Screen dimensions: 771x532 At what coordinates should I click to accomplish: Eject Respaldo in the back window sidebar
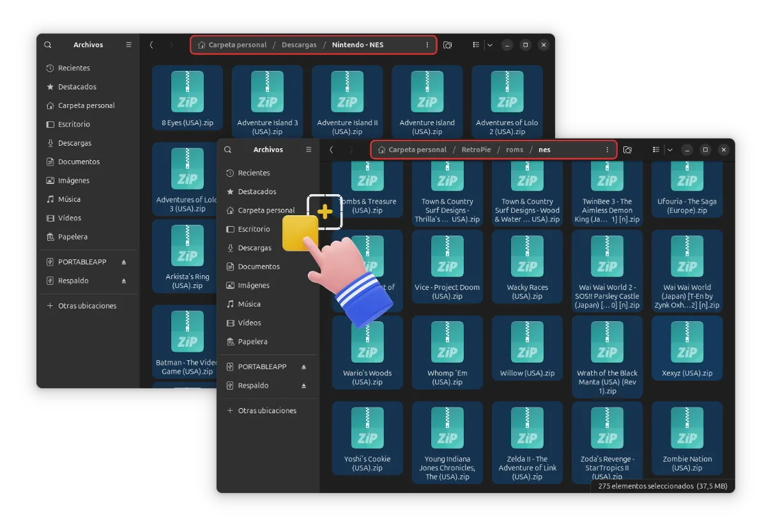[x=124, y=281]
